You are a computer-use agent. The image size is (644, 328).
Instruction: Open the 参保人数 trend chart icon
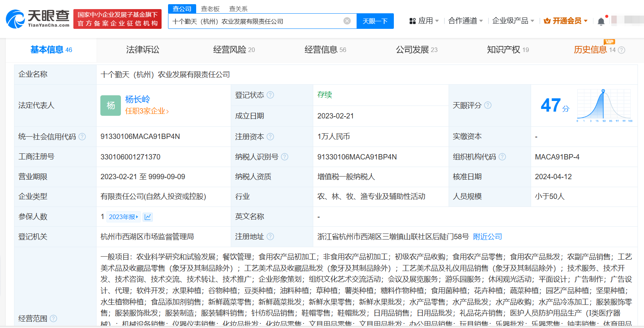pos(148,217)
